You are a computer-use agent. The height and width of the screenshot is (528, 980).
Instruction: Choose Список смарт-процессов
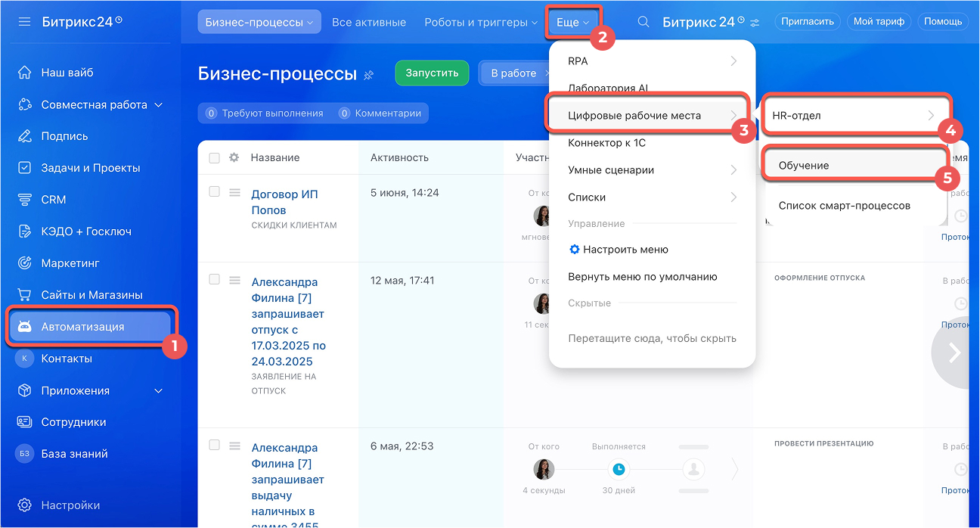(x=844, y=206)
